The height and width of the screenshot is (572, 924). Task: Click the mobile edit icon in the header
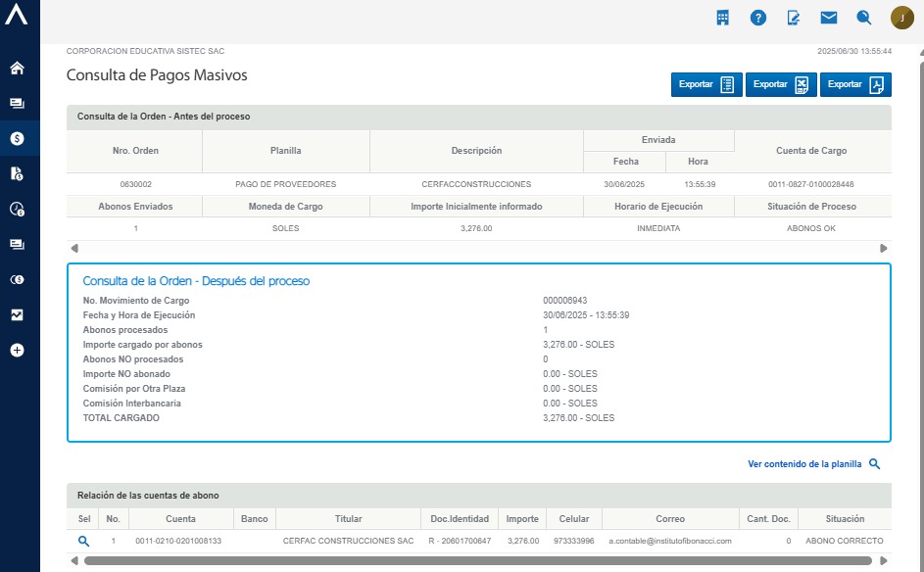[794, 18]
